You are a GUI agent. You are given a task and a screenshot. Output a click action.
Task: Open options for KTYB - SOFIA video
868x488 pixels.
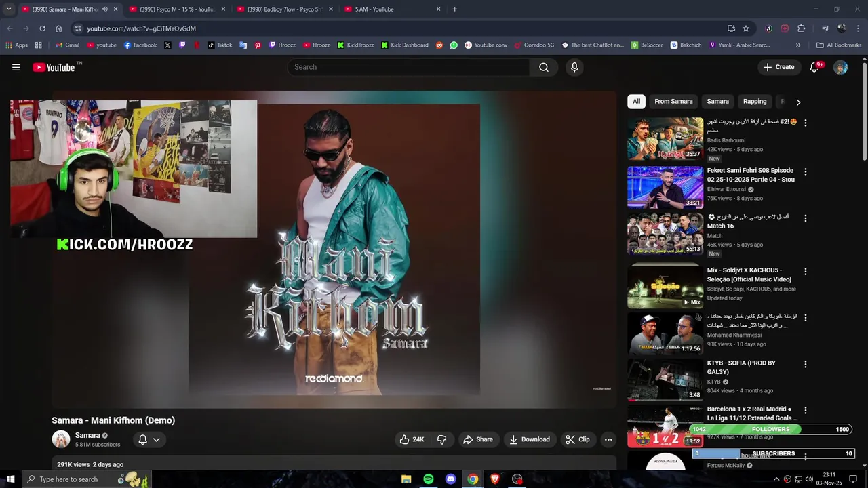[x=806, y=364]
